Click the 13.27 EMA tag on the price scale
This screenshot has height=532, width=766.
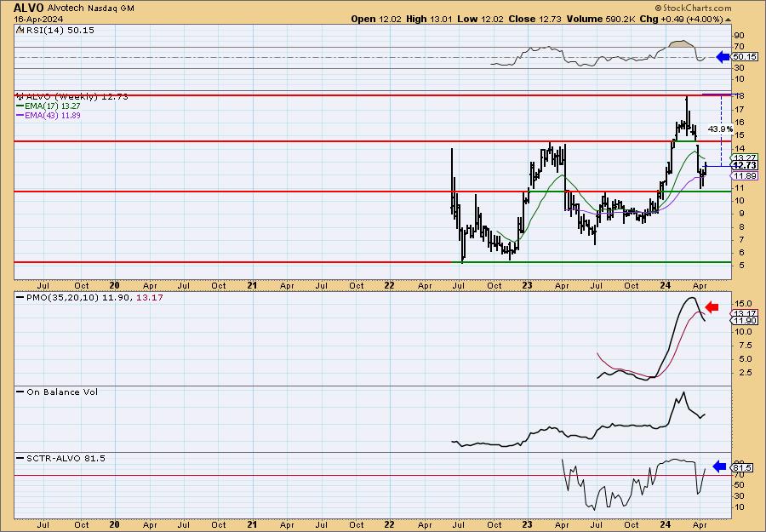(745, 157)
